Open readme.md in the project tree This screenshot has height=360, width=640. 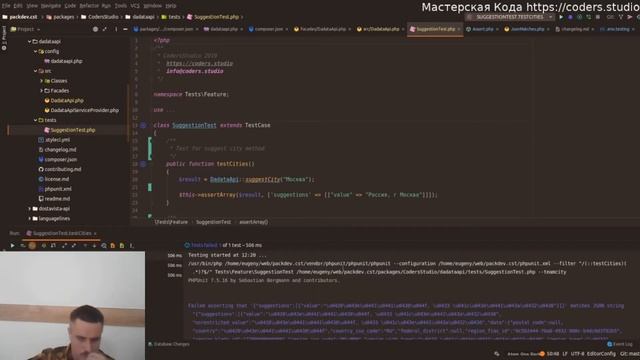click(54, 199)
